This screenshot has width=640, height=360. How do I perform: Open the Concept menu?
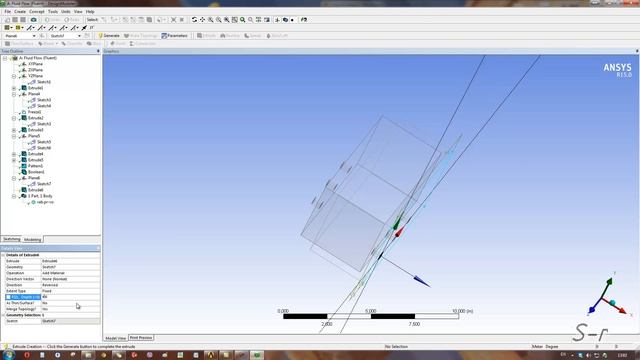tap(37, 11)
